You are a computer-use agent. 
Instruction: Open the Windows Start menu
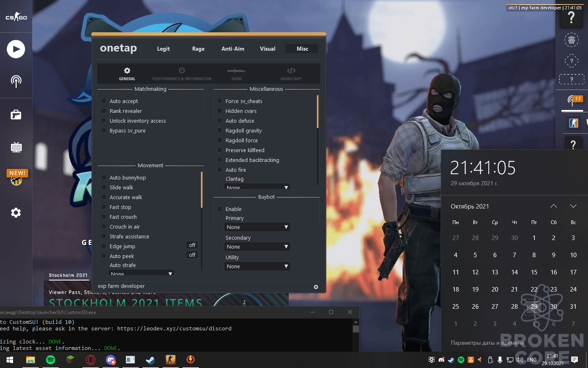pyautogui.click(x=10, y=360)
